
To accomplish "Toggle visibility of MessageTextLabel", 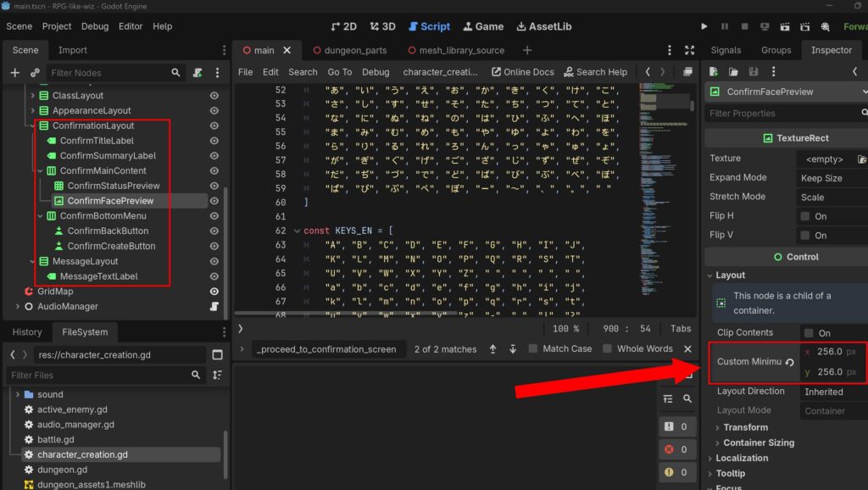I will coord(214,276).
